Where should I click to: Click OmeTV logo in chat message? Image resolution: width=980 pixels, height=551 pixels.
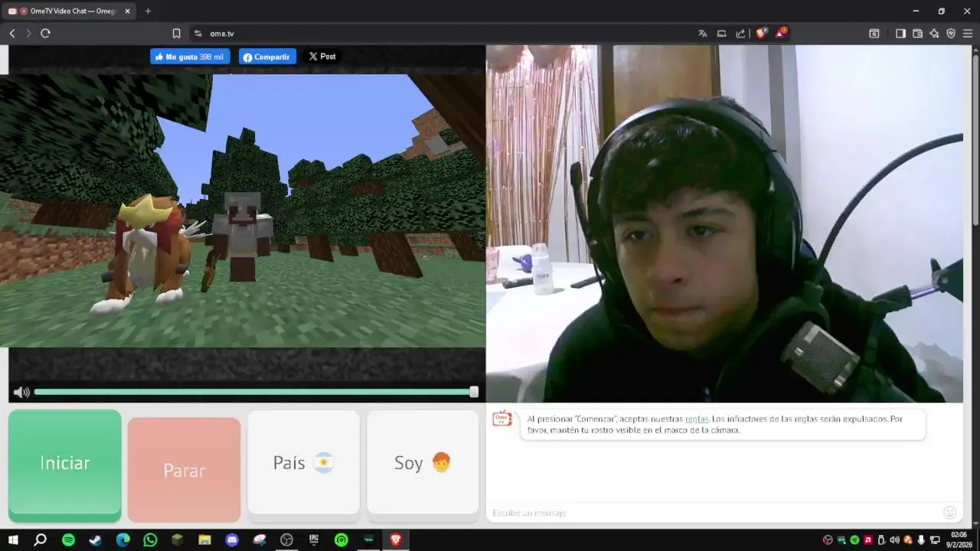(x=501, y=419)
